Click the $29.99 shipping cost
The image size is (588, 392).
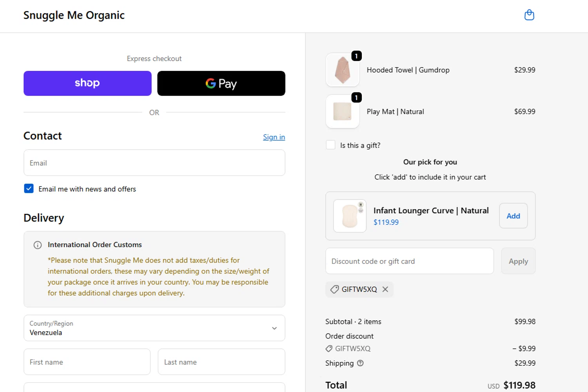(525, 363)
